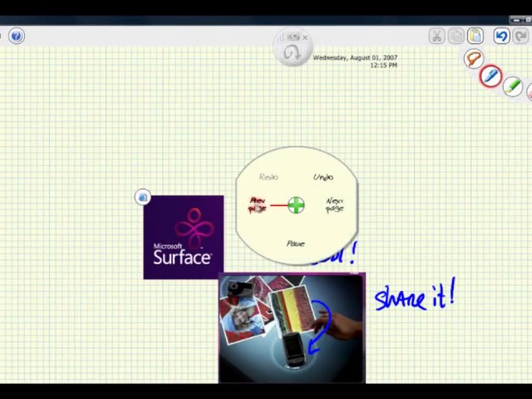Open the Help button in the toolbar
The image size is (532, 399).
17,36
